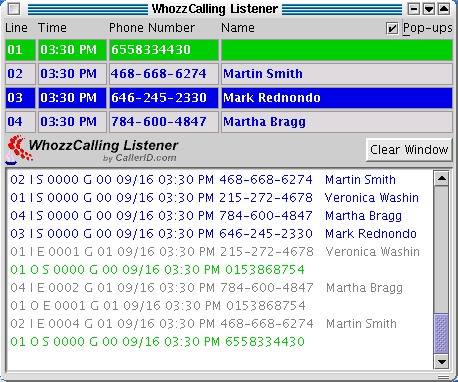The height and width of the screenshot is (382, 458).
Task: Click the Clear Window button
Action: 409,150
